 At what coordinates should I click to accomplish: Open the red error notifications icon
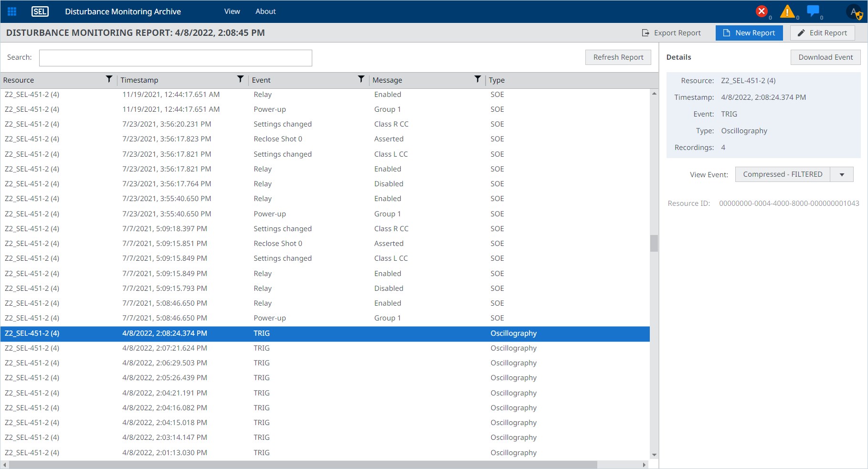click(762, 11)
